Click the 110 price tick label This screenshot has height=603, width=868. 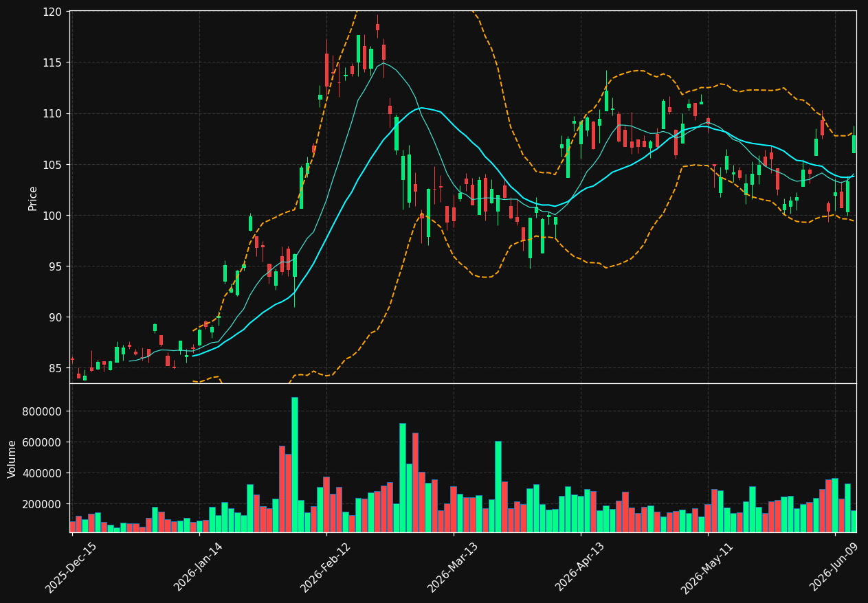(53, 113)
